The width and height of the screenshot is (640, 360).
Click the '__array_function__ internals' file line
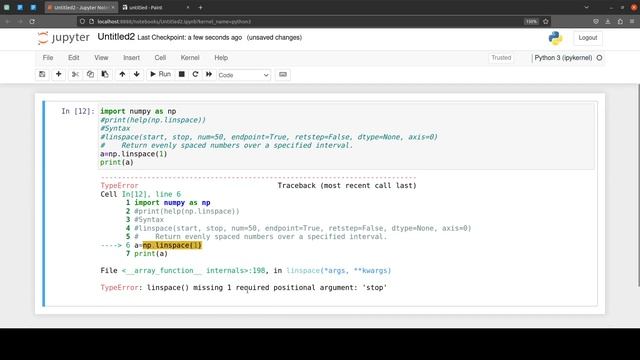point(246,270)
